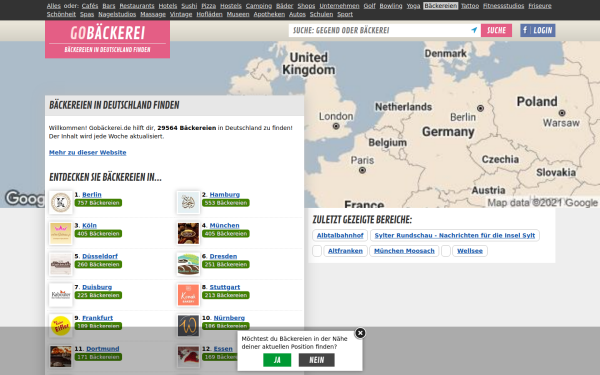
Task: Click the 553 Bäckereien badge for Hamburg
Action: pyautogui.click(x=226, y=203)
